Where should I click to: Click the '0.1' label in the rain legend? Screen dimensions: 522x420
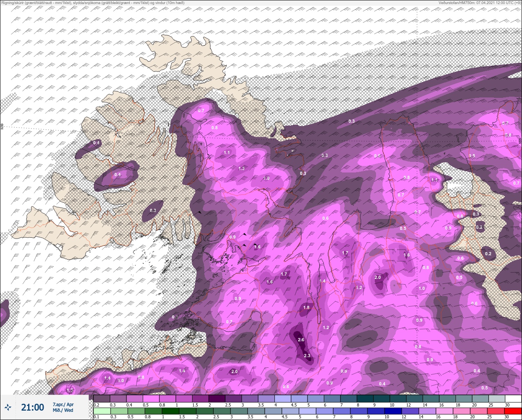96,417
